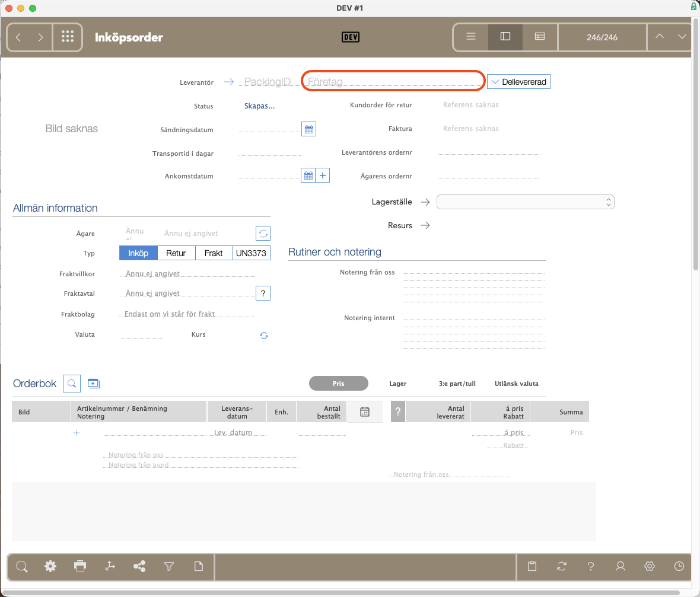Open history clock icon in bottom toolbar

point(679,566)
